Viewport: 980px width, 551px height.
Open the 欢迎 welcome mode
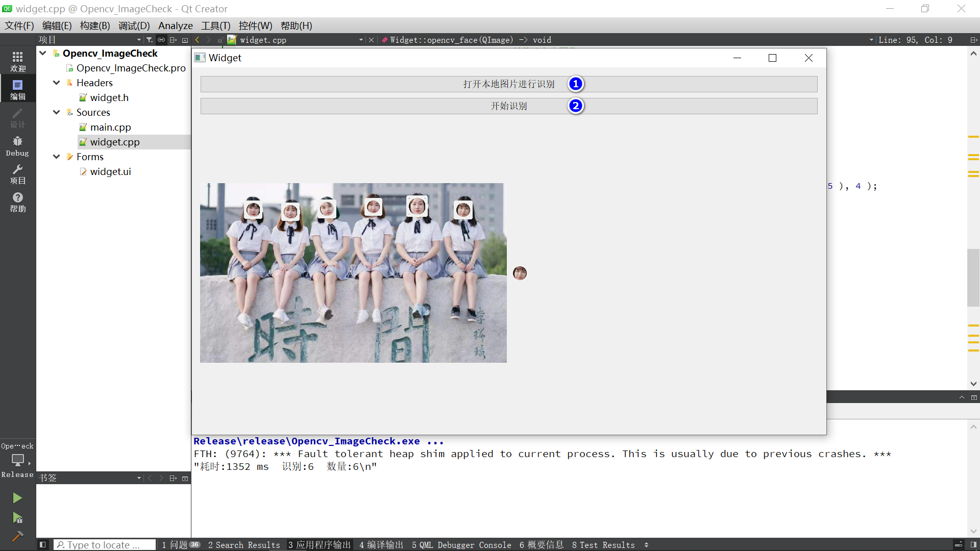(x=17, y=62)
